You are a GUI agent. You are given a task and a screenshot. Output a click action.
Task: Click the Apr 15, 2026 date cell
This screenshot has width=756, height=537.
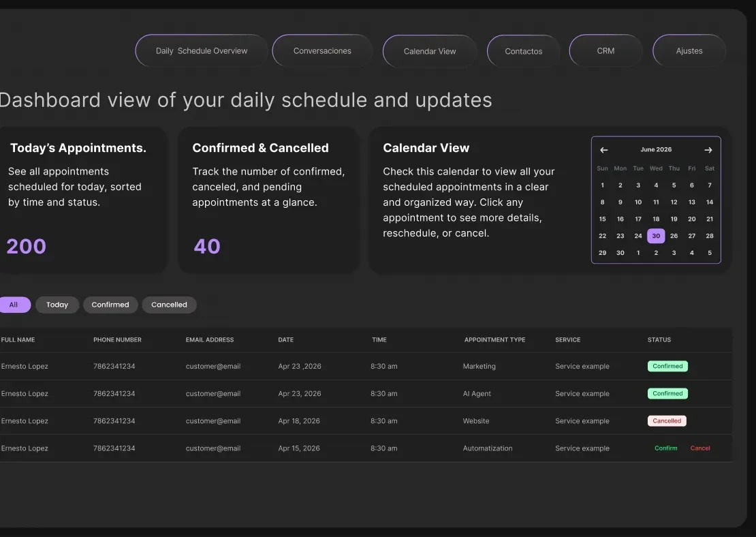299,448
